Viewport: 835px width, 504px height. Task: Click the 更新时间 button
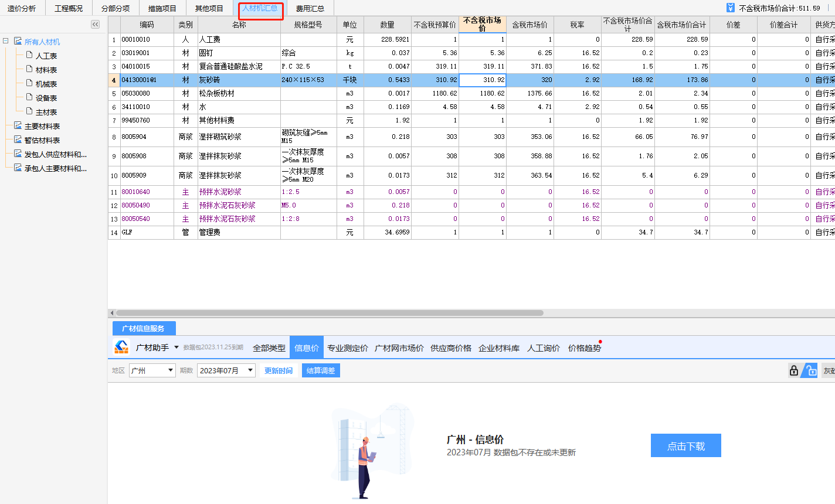279,370
